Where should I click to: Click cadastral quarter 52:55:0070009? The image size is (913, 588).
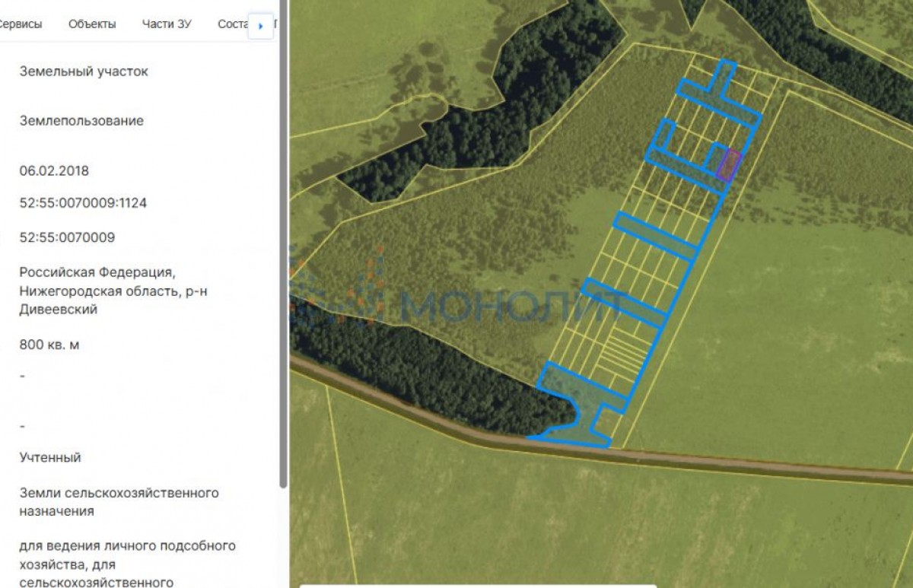coord(67,237)
